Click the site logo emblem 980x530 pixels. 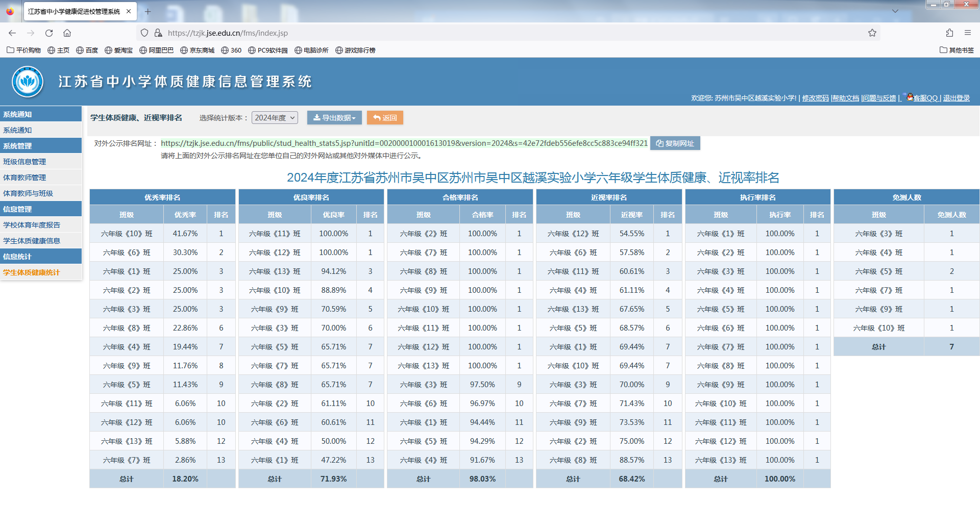pyautogui.click(x=28, y=82)
